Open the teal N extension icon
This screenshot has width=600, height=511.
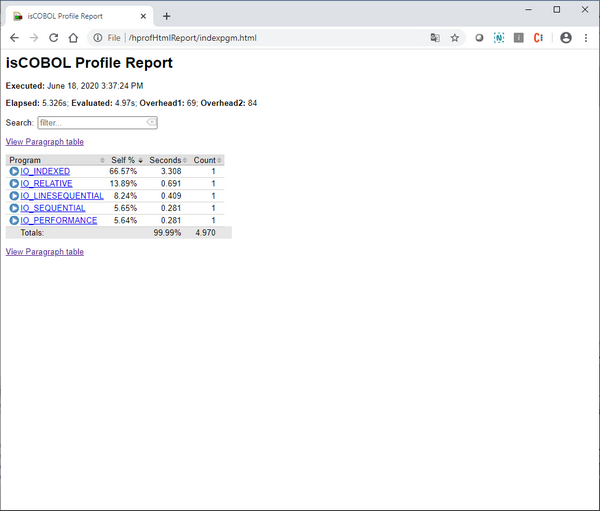click(499, 38)
